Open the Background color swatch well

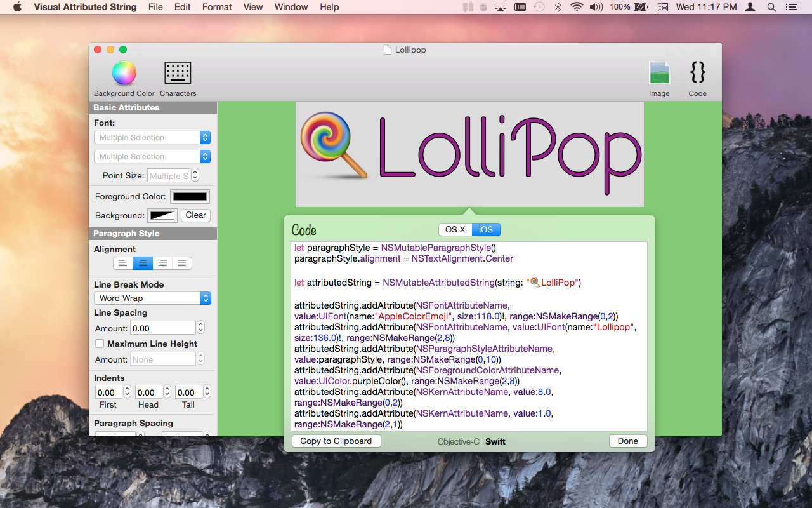click(162, 216)
